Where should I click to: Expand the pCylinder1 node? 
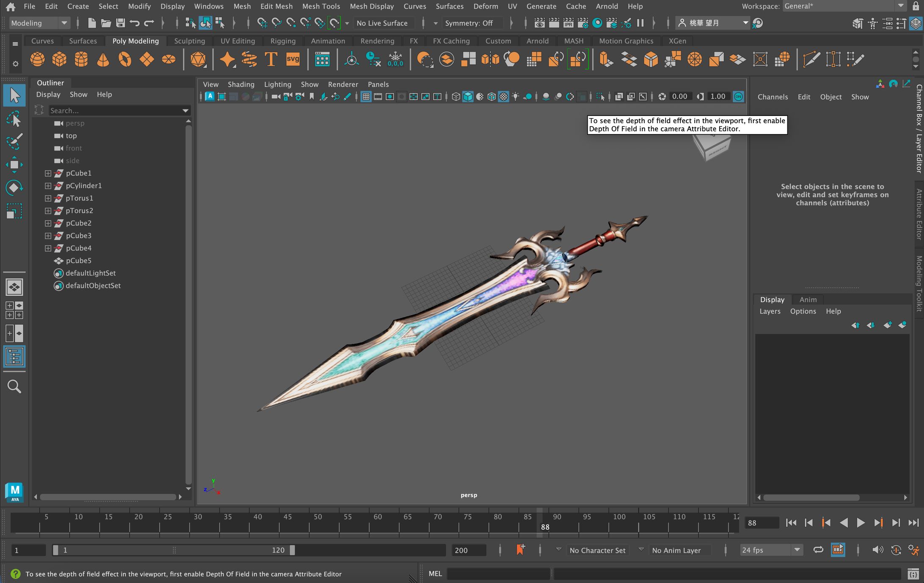tap(48, 186)
